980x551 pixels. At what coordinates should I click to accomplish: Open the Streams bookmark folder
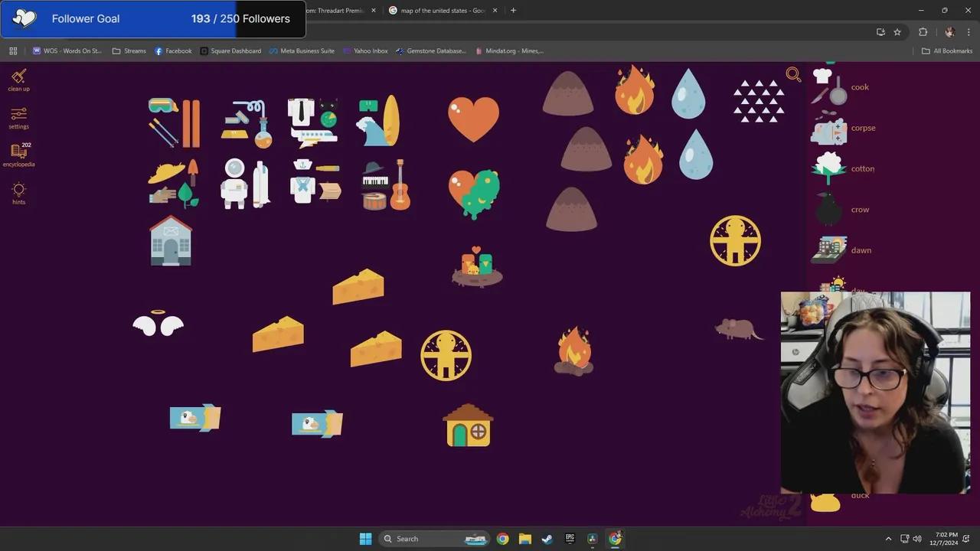click(x=129, y=51)
